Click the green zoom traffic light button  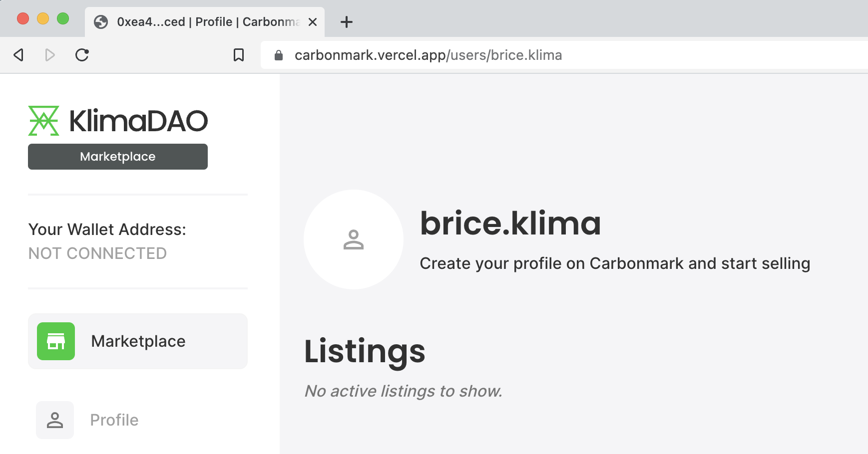point(62,18)
